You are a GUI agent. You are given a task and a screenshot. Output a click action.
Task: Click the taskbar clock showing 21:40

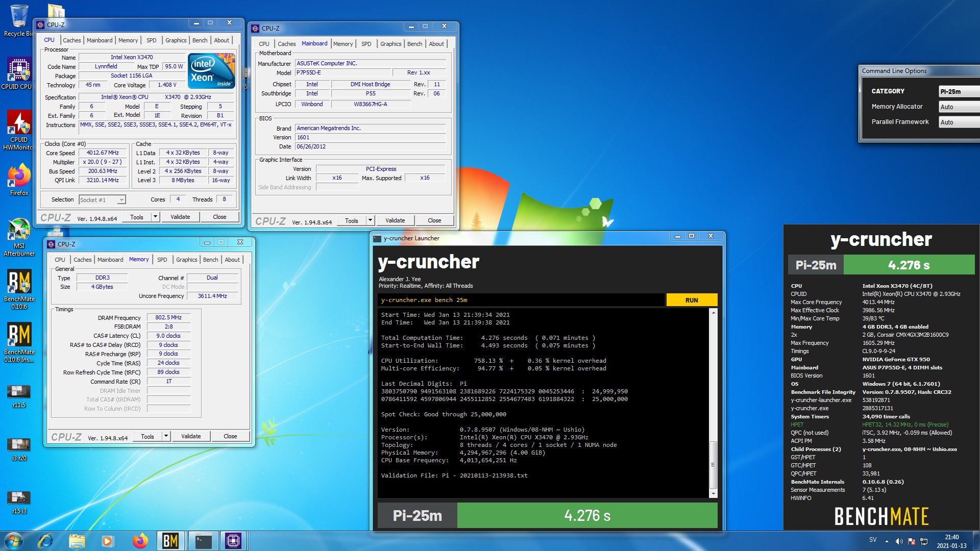[951, 541]
